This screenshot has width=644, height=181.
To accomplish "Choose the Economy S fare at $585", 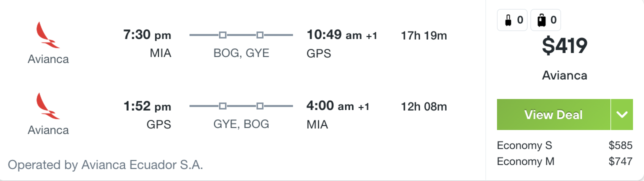I will 564,146.
